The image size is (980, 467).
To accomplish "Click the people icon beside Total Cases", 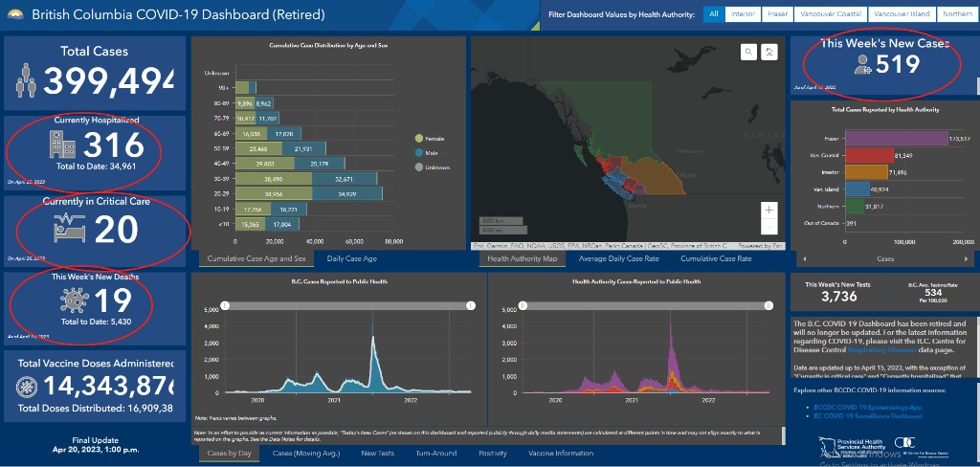I will (27, 83).
